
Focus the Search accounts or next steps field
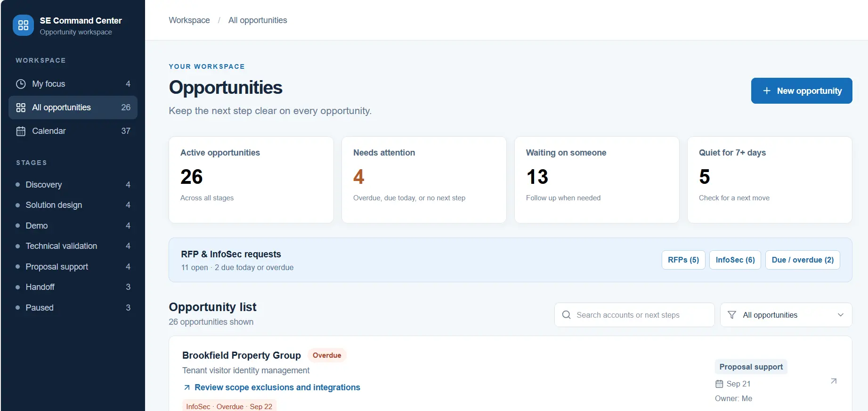point(634,315)
